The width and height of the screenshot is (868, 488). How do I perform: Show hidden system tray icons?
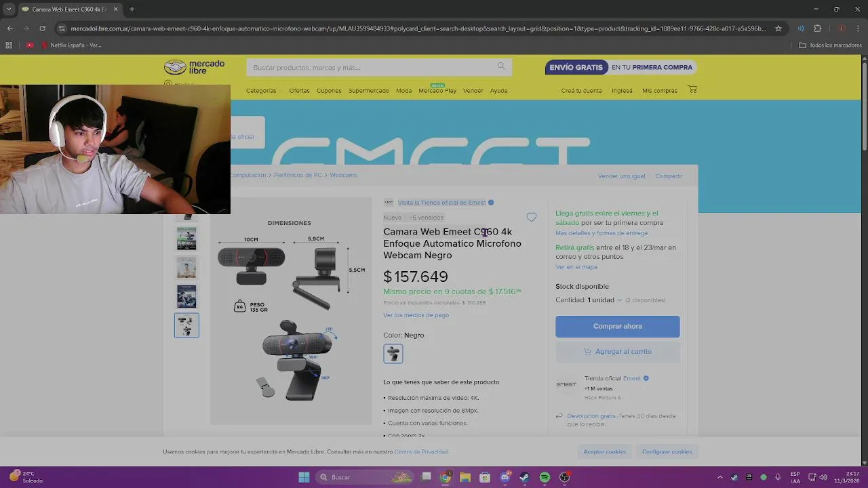tap(720, 477)
